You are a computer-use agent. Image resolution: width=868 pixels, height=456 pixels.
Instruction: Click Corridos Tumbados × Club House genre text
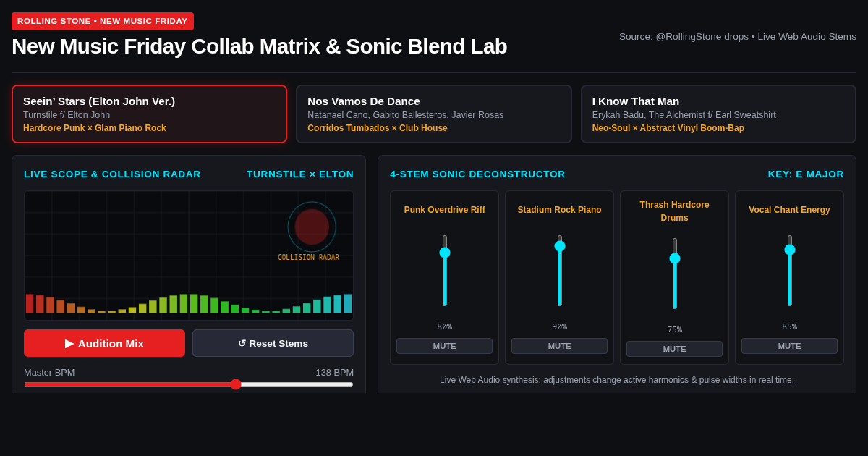pos(378,128)
